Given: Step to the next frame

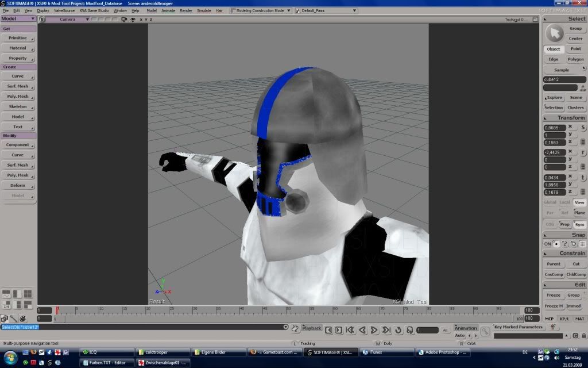Looking at the screenshot, I should coord(339,329).
